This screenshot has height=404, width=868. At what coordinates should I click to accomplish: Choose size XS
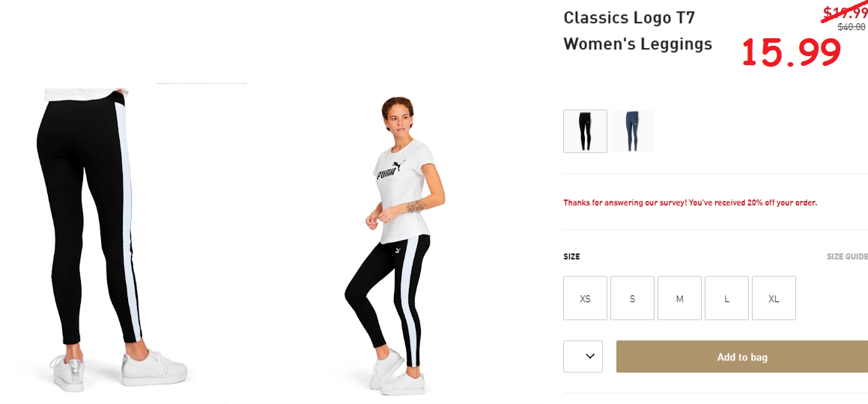pyautogui.click(x=585, y=298)
